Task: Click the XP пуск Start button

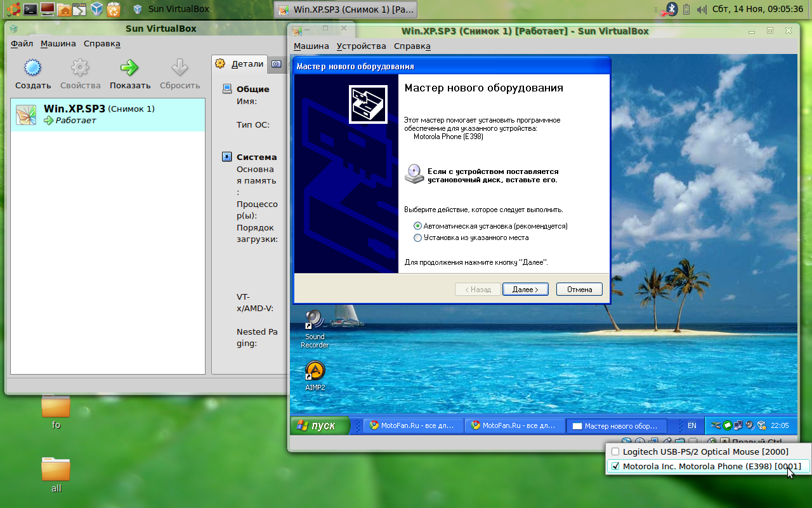Action: [320, 425]
